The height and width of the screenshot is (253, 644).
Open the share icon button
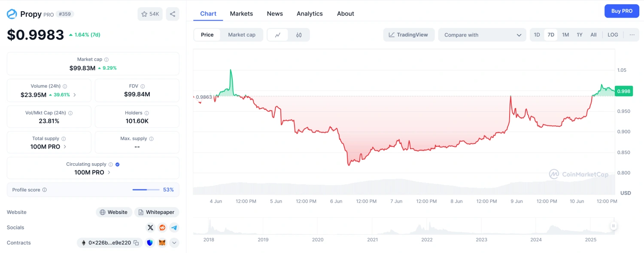point(173,14)
